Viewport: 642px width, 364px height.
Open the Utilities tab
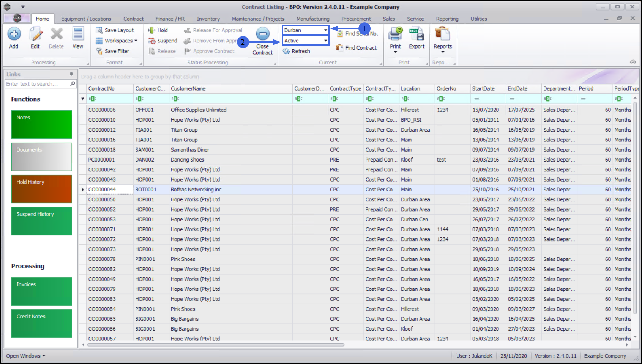tap(479, 19)
